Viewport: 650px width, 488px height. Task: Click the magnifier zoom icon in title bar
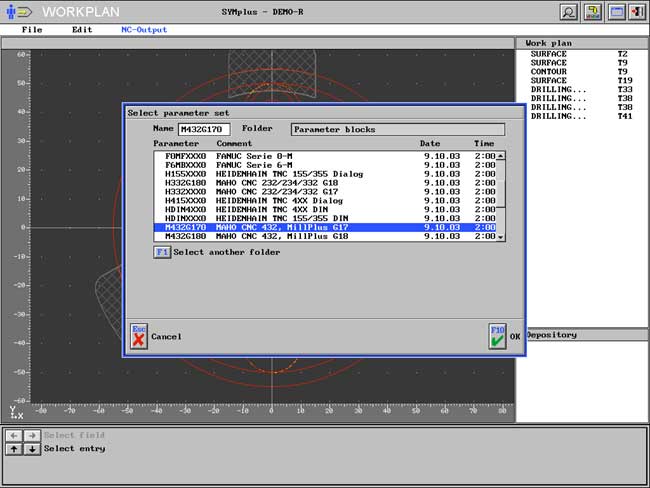[x=568, y=12]
